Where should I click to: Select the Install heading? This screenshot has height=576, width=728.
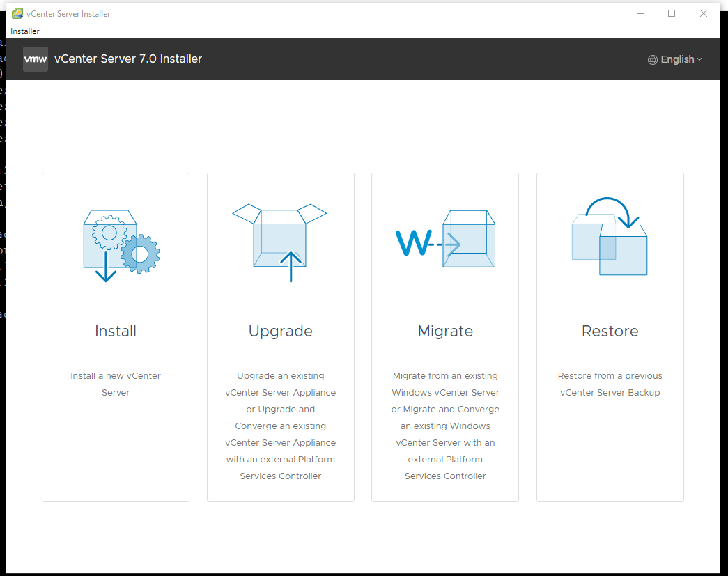(x=116, y=331)
